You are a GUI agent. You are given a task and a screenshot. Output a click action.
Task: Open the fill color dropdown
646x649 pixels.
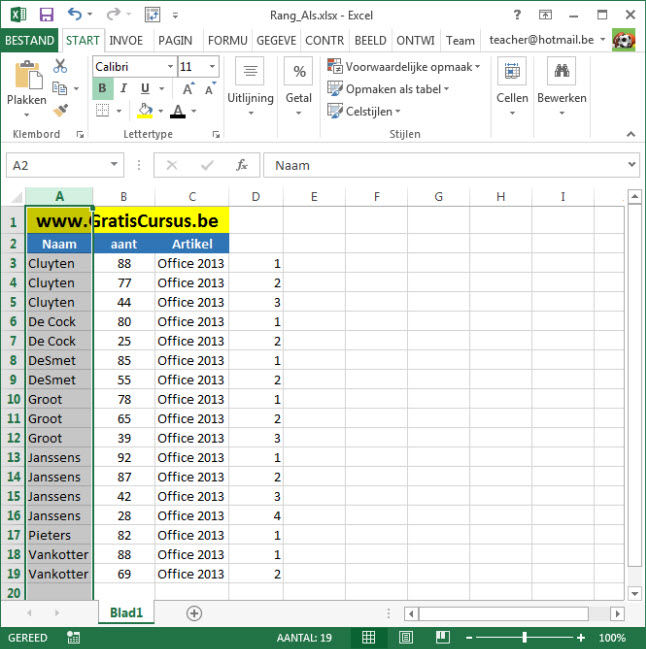tap(161, 111)
